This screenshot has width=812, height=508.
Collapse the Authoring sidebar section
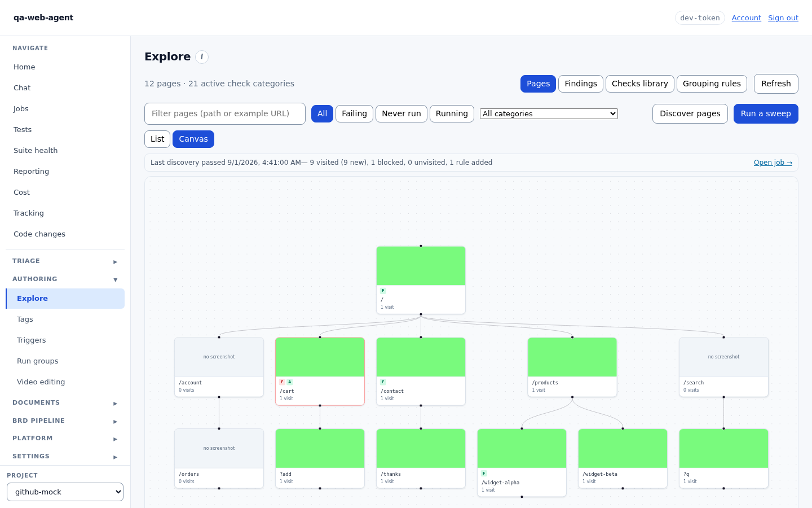point(65,279)
